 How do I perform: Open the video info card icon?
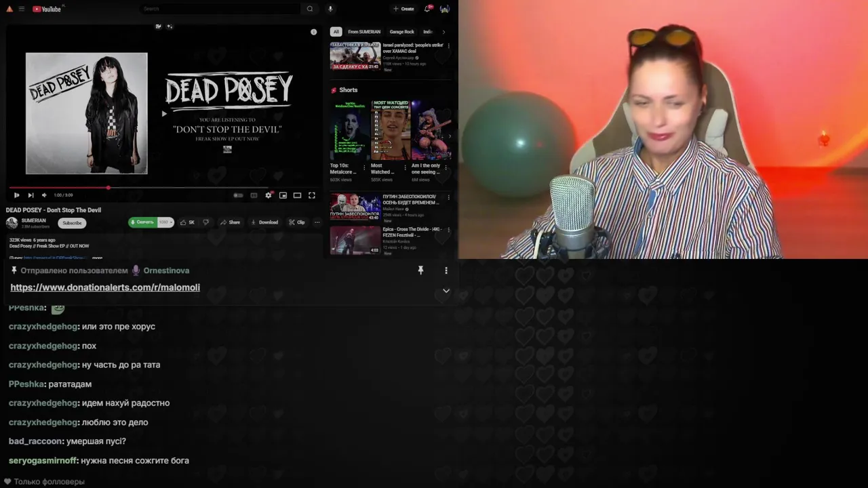(313, 32)
